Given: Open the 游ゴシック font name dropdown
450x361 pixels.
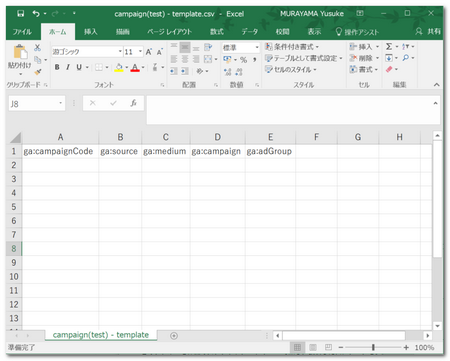Looking at the screenshot, I should [120, 52].
